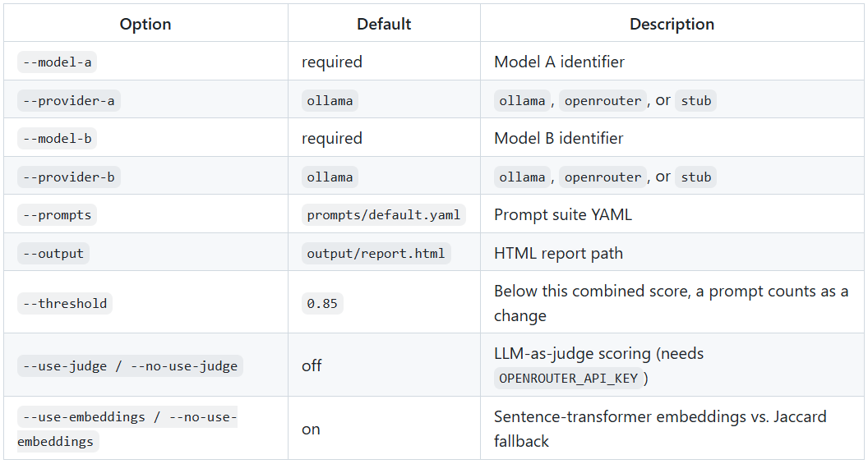
Task: Click the Default column header
Action: 384,24
